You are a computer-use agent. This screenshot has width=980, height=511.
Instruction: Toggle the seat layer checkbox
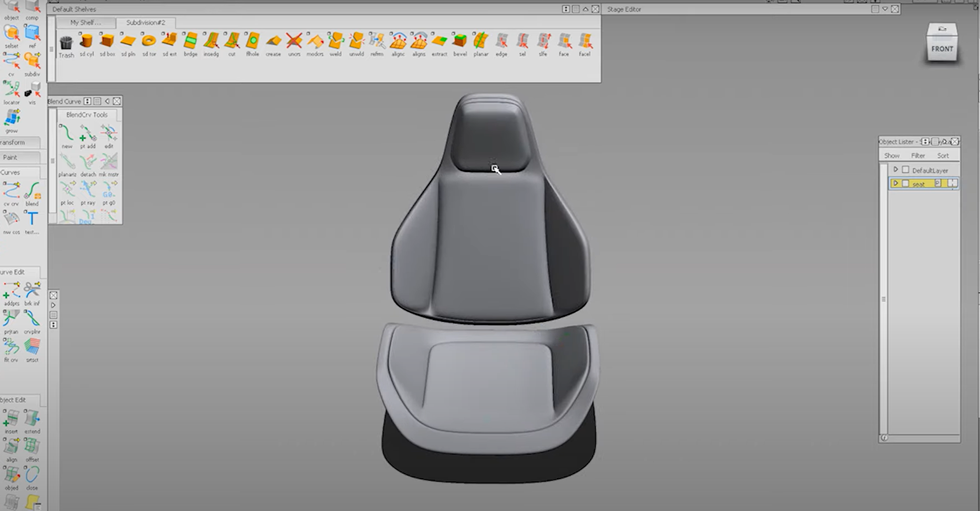pos(906,184)
